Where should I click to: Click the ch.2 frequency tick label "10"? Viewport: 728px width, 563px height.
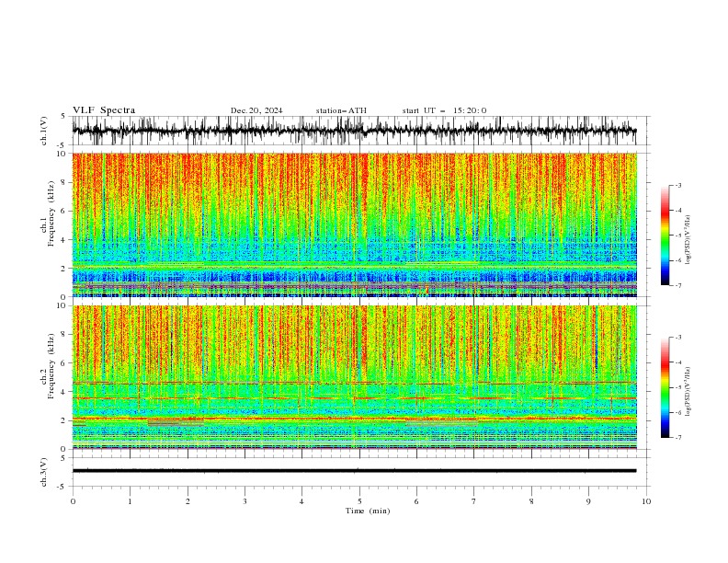tap(63, 305)
